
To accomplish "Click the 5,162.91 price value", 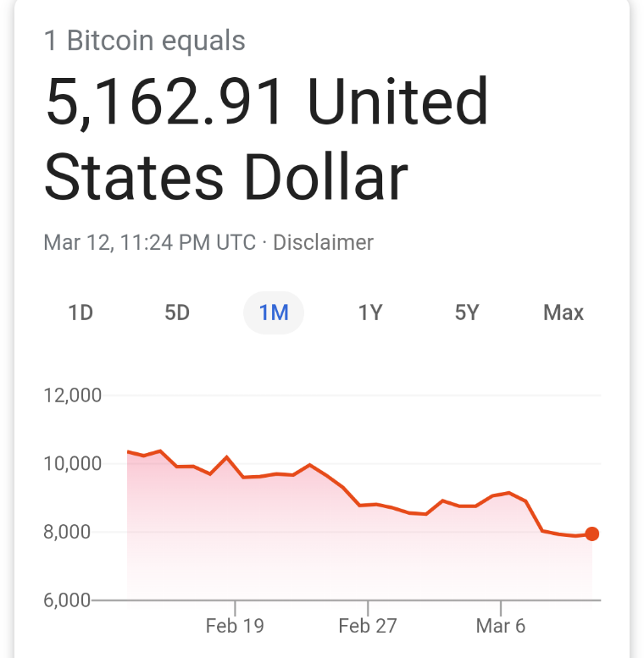I will click(x=164, y=102).
